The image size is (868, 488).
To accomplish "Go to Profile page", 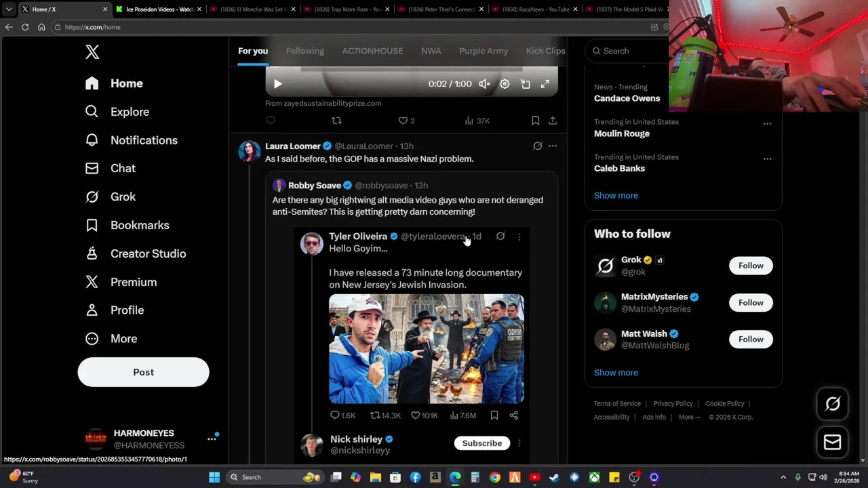I will tap(114, 310).
